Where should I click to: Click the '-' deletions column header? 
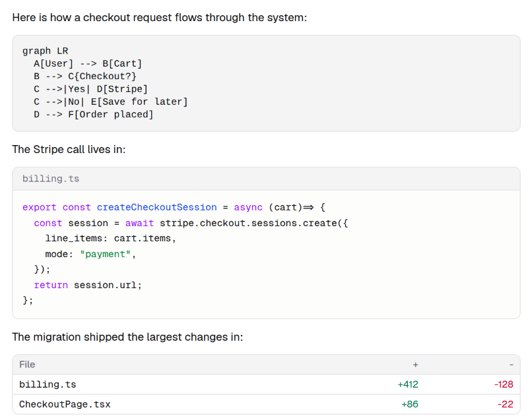512,365
